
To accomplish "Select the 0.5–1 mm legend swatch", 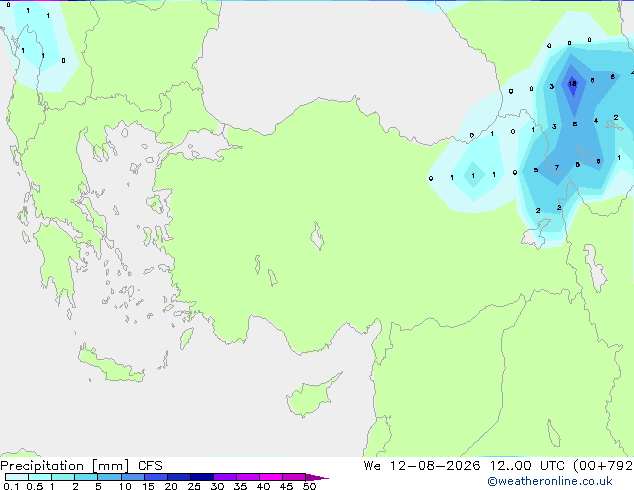I will point(40,477).
